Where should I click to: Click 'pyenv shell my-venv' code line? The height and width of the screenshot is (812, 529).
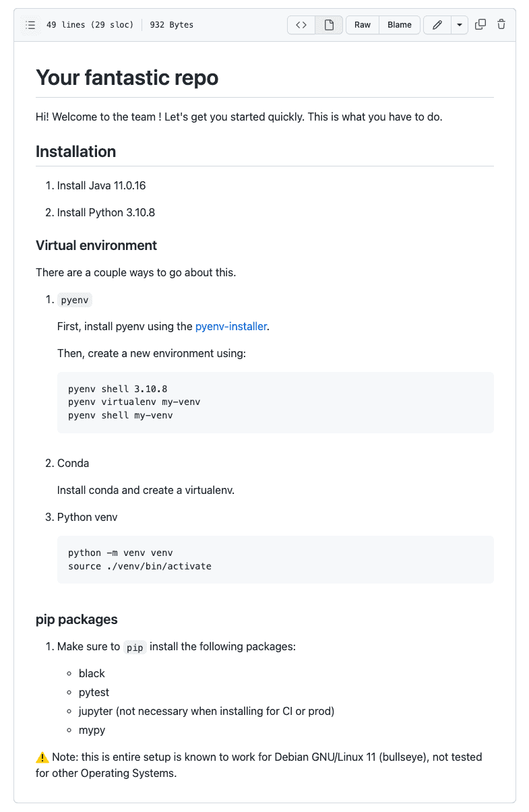(121, 415)
